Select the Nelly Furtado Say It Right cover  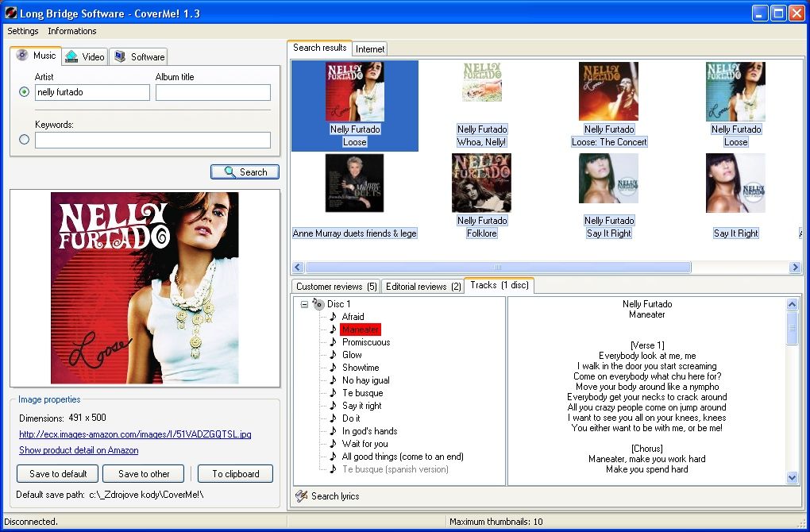click(608, 178)
